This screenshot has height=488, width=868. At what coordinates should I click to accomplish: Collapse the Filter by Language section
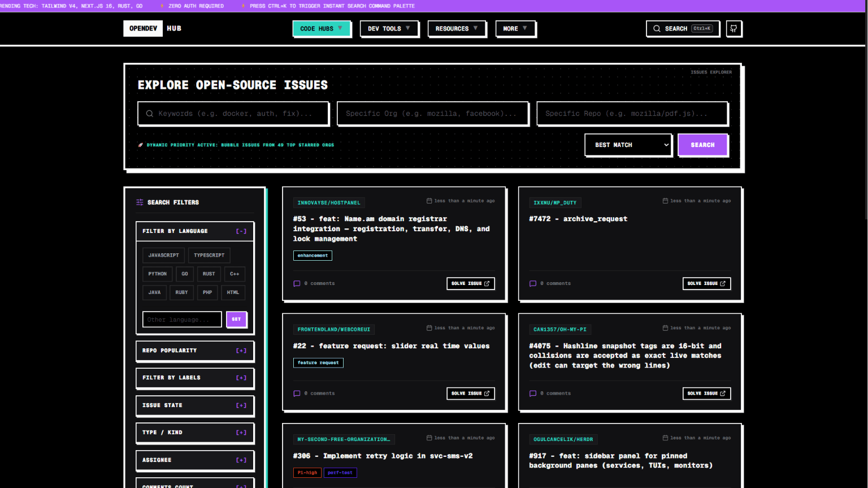pyautogui.click(x=194, y=231)
